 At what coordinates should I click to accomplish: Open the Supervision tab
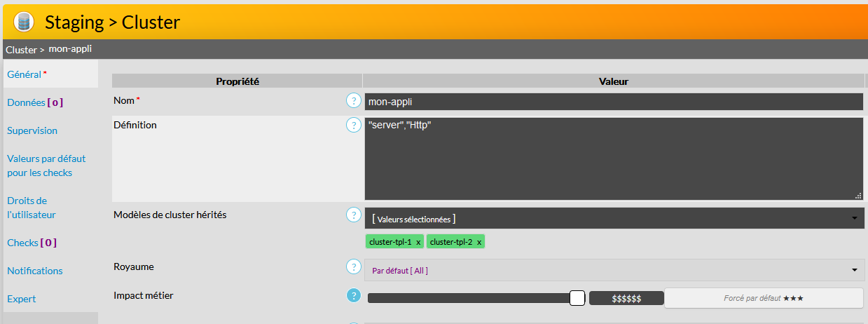pos(32,130)
